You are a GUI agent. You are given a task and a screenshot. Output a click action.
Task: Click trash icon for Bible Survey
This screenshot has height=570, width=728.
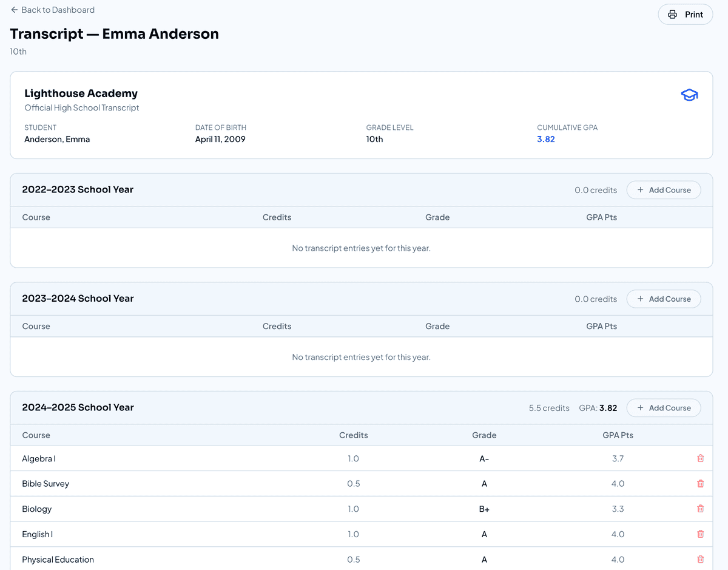click(x=700, y=484)
